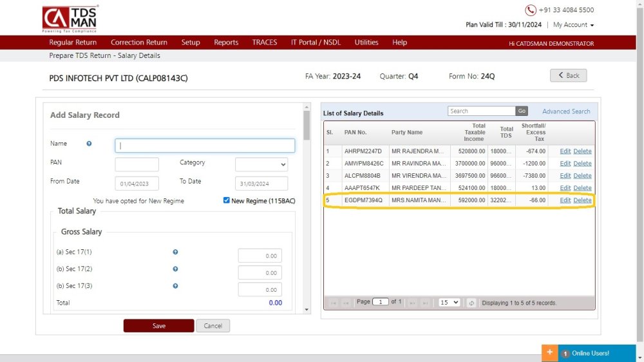Viewport: 644px width, 362px height.
Task: Delete the MR RAJENDRA salary record
Action: [x=582, y=151]
